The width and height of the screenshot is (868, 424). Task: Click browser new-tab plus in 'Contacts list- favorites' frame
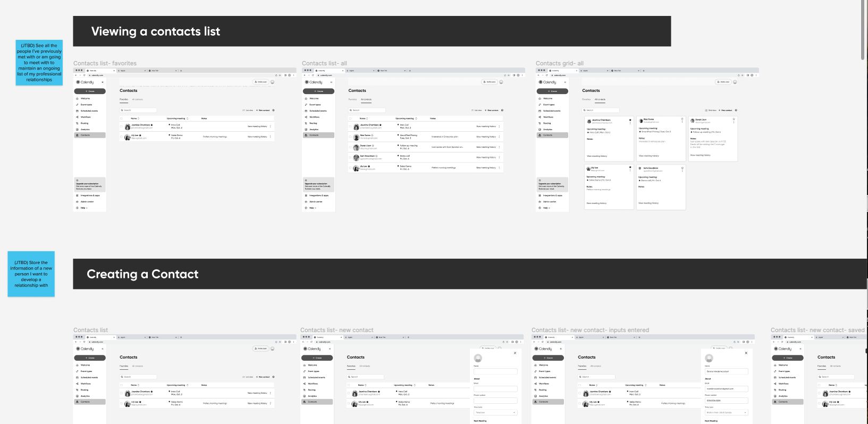coord(181,70)
